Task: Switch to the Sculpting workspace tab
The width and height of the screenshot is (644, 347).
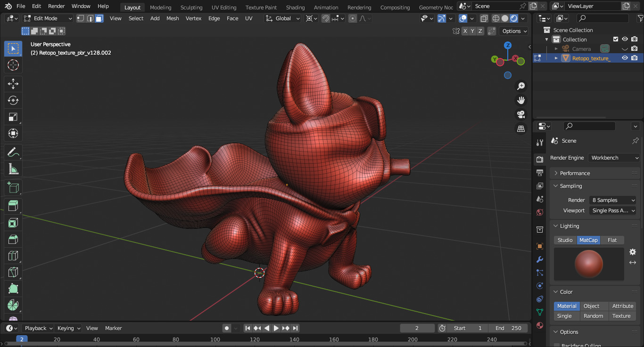Action: coord(191,7)
